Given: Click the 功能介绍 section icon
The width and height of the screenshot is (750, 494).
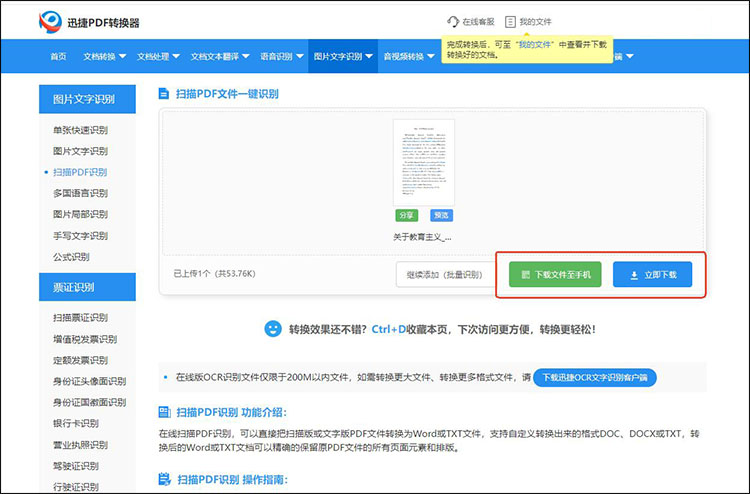Looking at the screenshot, I should point(164,412).
